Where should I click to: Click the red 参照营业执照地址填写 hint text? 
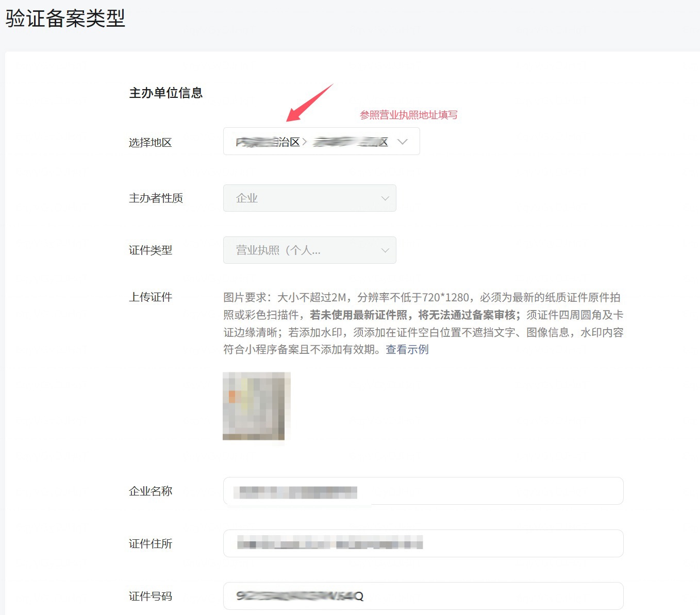tap(408, 115)
